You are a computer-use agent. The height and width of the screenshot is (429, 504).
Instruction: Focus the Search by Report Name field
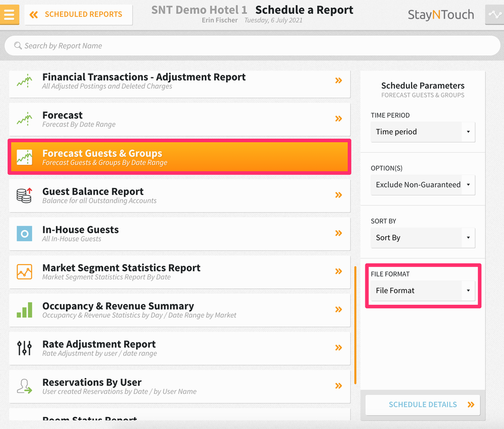click(252, 45)
